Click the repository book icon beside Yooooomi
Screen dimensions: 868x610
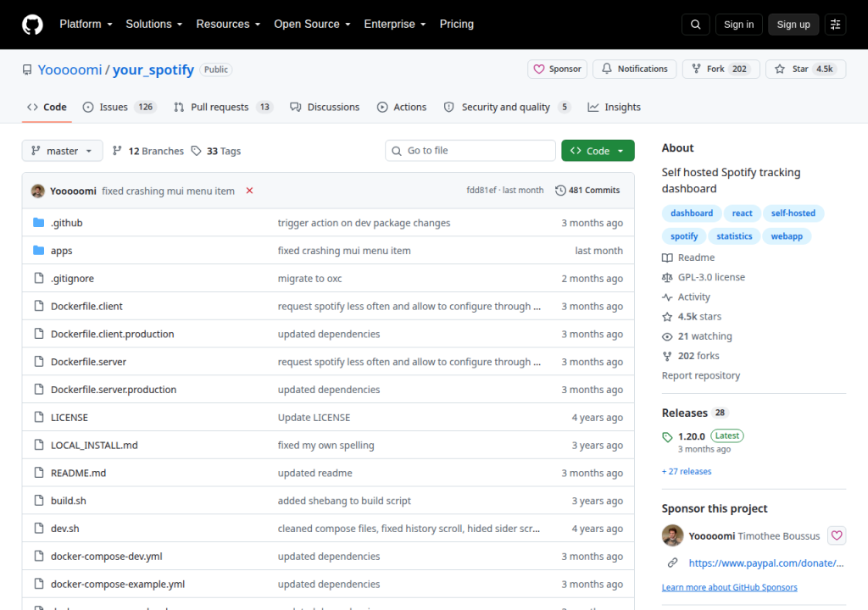[x=27, y=69]
